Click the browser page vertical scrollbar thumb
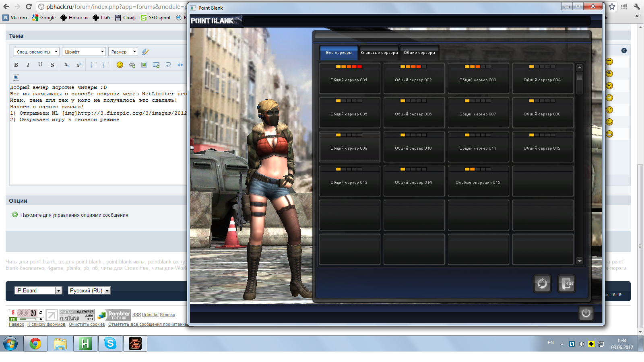Viewport: 644px width, 362px height. click(640, 246)
